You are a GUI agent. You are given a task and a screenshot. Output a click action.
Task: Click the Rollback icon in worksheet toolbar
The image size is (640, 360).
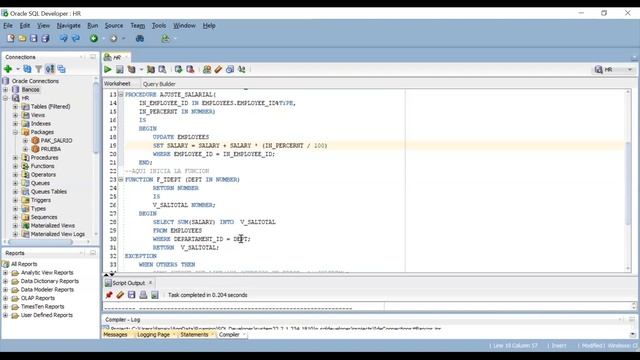point(190,69)
